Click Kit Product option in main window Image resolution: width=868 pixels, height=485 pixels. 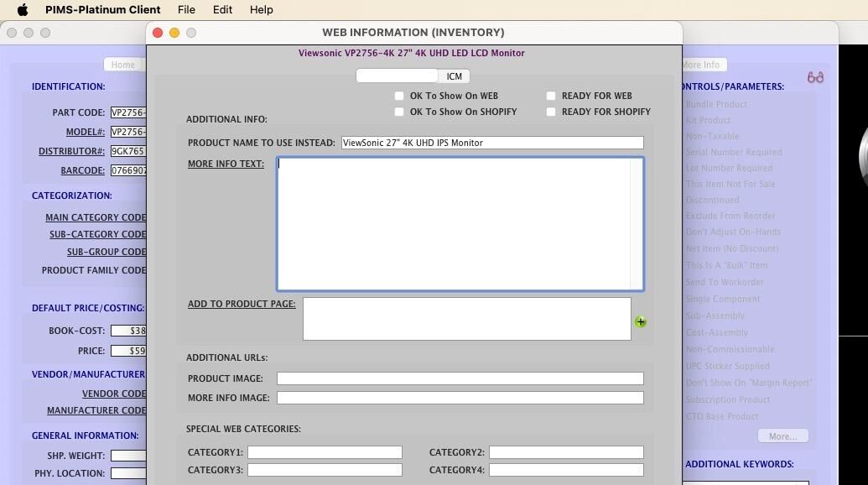coord(708,120)
